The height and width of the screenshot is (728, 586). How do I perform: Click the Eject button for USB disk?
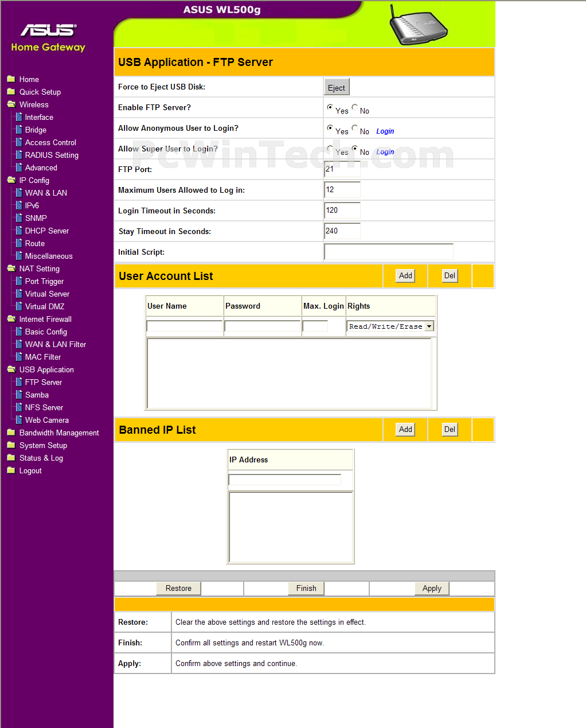pos(337,87)
